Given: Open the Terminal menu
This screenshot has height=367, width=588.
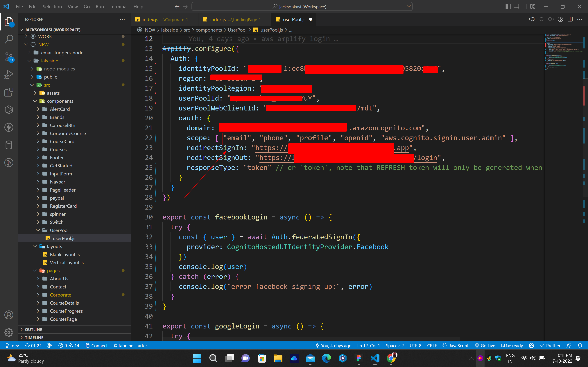Looking at the screenshot, I should point(118,7).
